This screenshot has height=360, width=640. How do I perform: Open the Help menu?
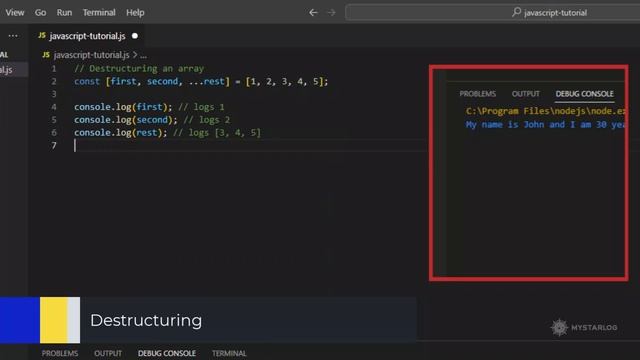pos(135,13)
